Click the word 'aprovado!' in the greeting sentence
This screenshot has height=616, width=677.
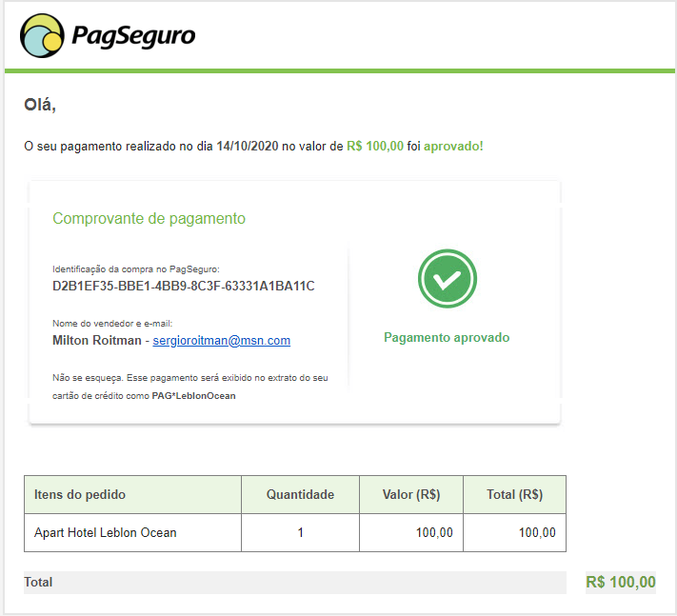pos(453,147)
